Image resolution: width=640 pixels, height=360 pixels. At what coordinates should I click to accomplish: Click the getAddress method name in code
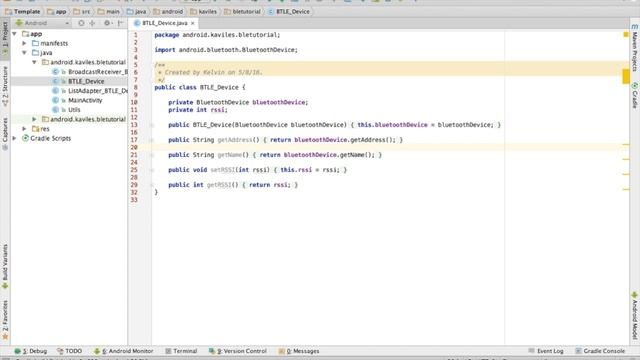point(234,140)
